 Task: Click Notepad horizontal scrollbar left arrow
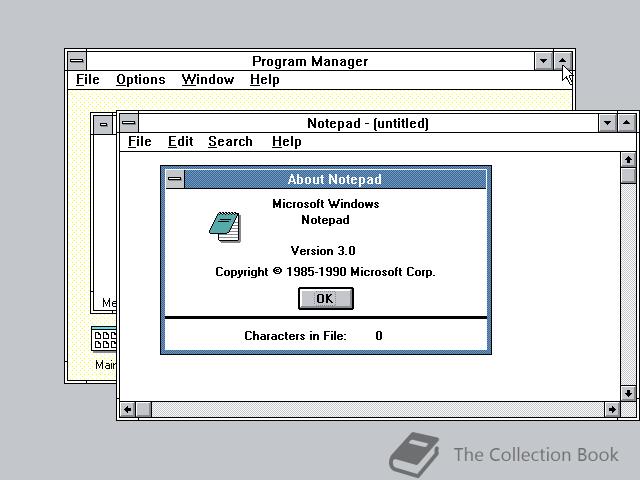click(128, 409)
